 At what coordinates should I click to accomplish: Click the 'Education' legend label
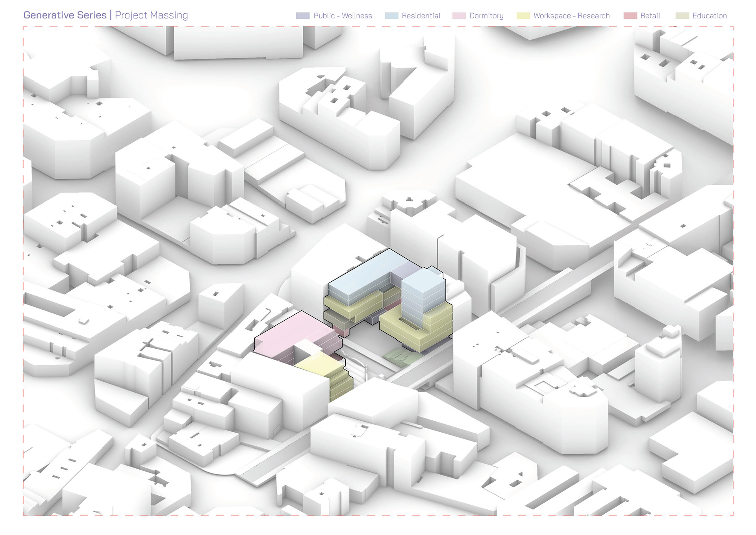pos(710,16)
